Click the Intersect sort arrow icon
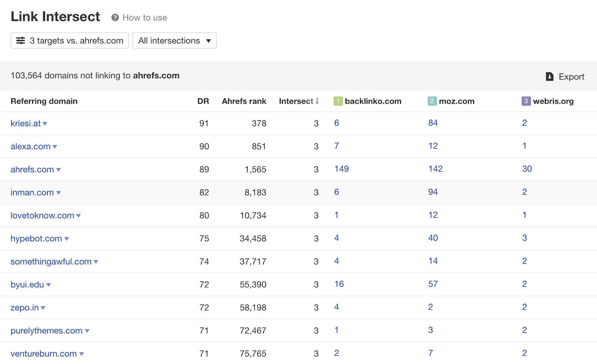 pos(317,101)
